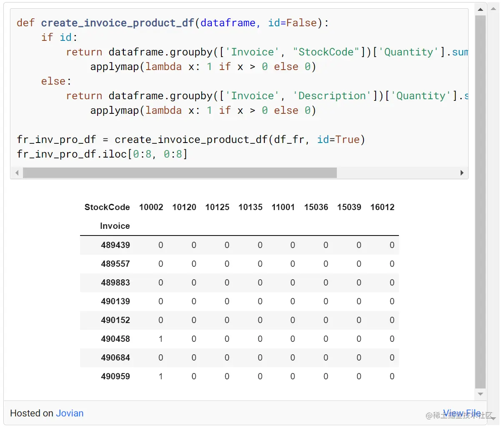Screen dimensions: 504x431
Task: Click column header 10120
Action: pos(184,207)
